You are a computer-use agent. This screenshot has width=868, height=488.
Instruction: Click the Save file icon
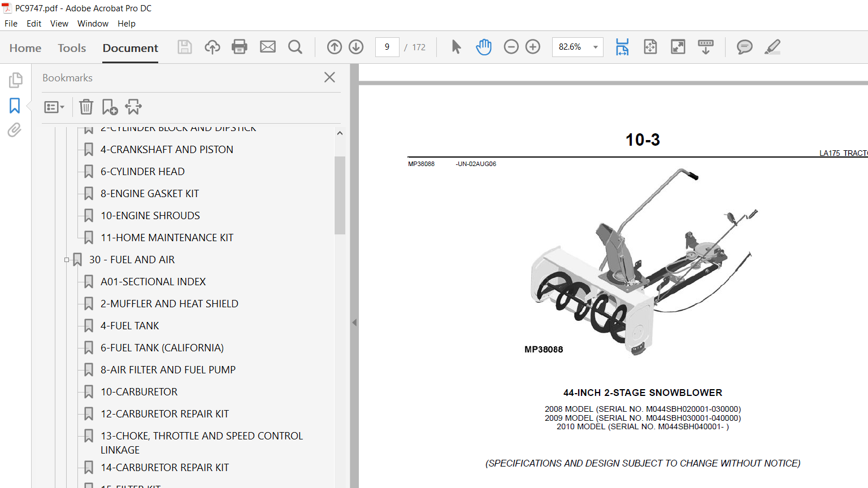[185, 47]
